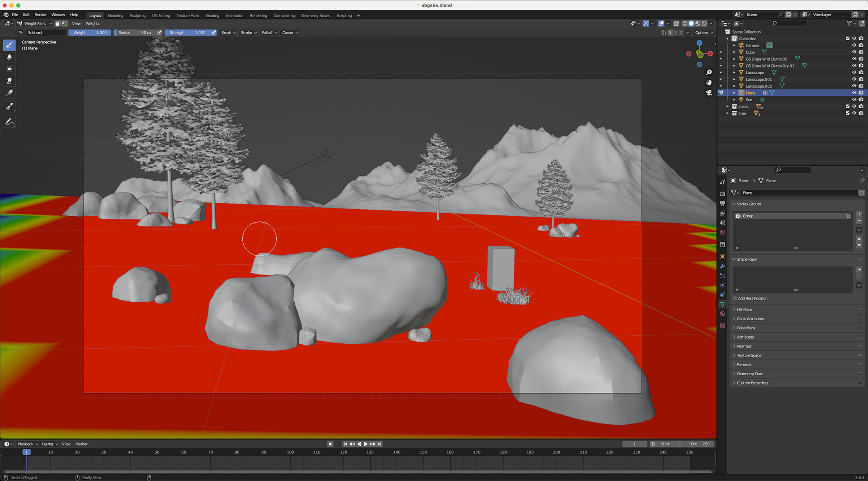The height and width of the screenshot is (481, 868).
Task: Open the Weights menu in viewport header
Action: coord(93,24)
